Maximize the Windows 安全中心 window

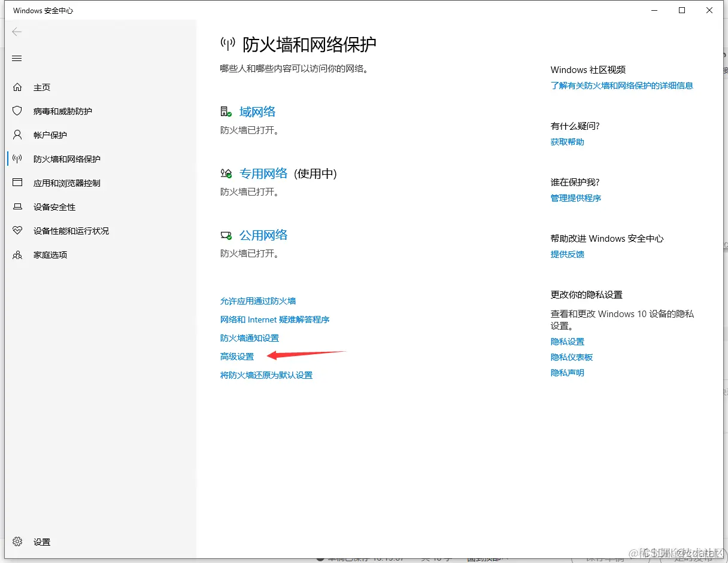coord(682,10)
